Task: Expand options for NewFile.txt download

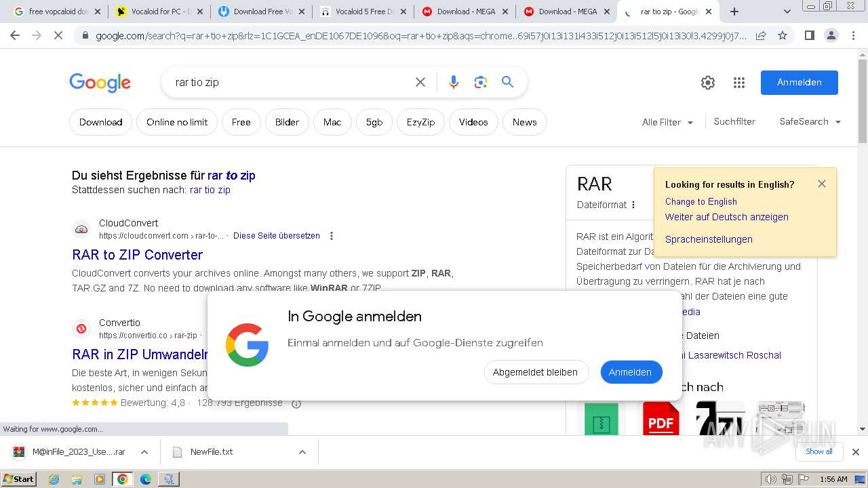Action: click(x=302, y=452)
